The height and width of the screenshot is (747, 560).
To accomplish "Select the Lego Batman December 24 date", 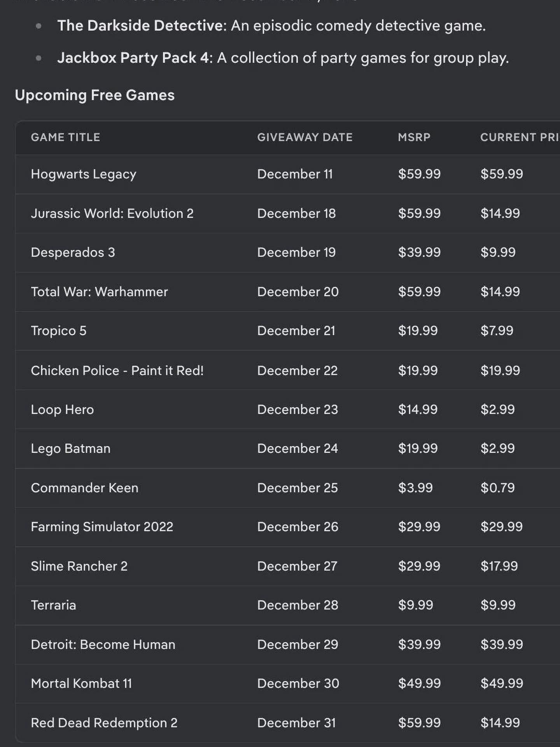I will point(297,449).
